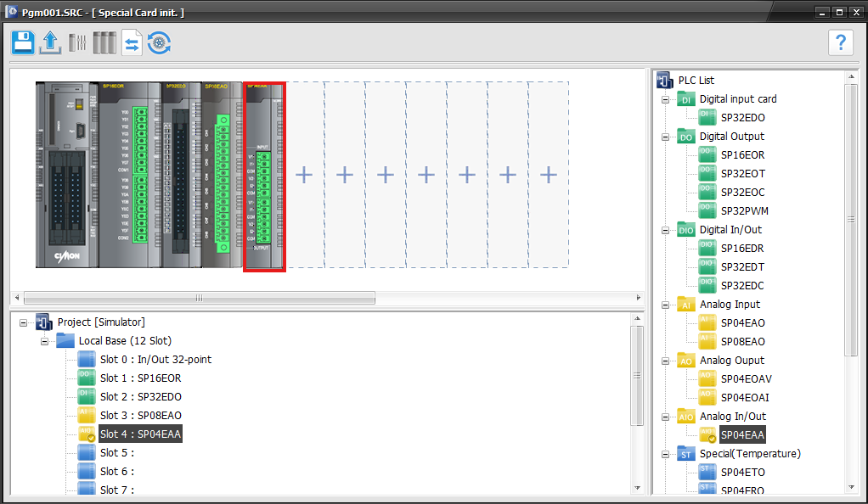Open help with the question mark button
Viewport: 868px width, 504px height.
tap(841, 42)
